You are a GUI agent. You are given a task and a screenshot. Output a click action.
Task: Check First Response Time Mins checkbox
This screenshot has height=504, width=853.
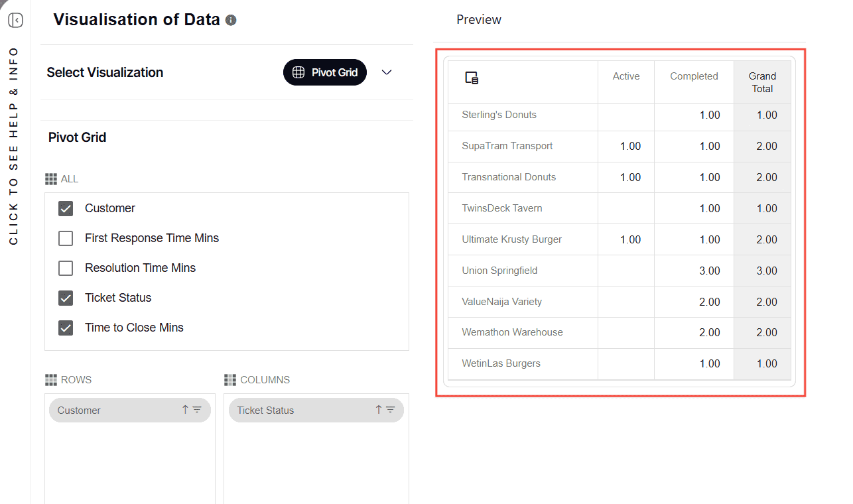(66, 238)
